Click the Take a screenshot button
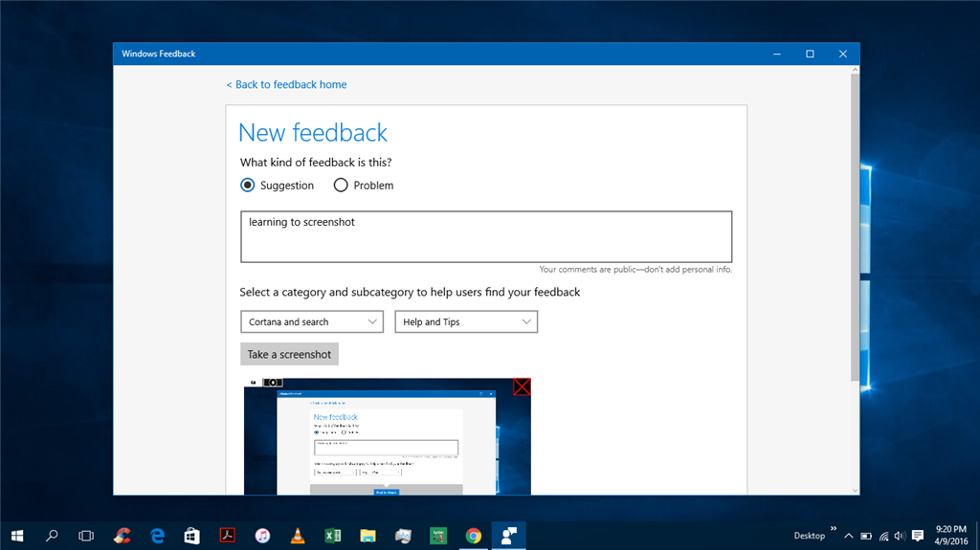980x550 pixels. [289, 354]
